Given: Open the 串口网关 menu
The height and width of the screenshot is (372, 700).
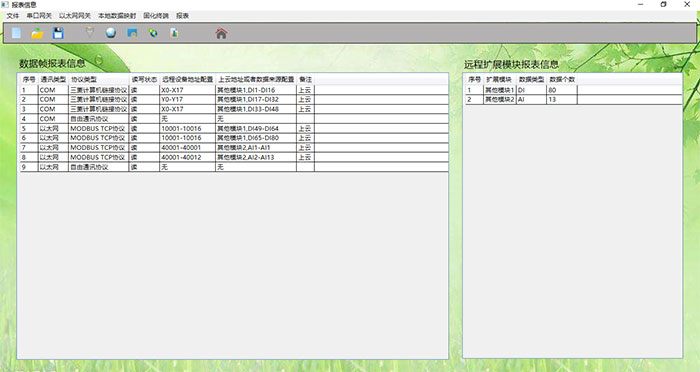Looking at the screenshot, I should point(39,16).
